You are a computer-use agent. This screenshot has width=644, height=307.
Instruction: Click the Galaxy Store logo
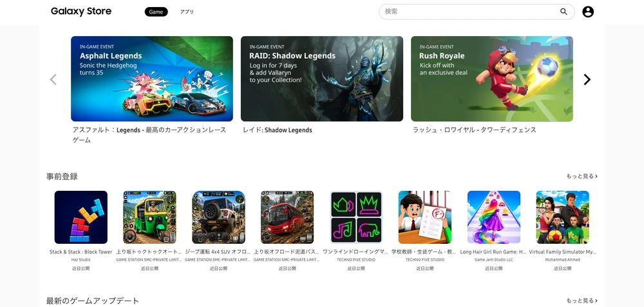point(81,12)
